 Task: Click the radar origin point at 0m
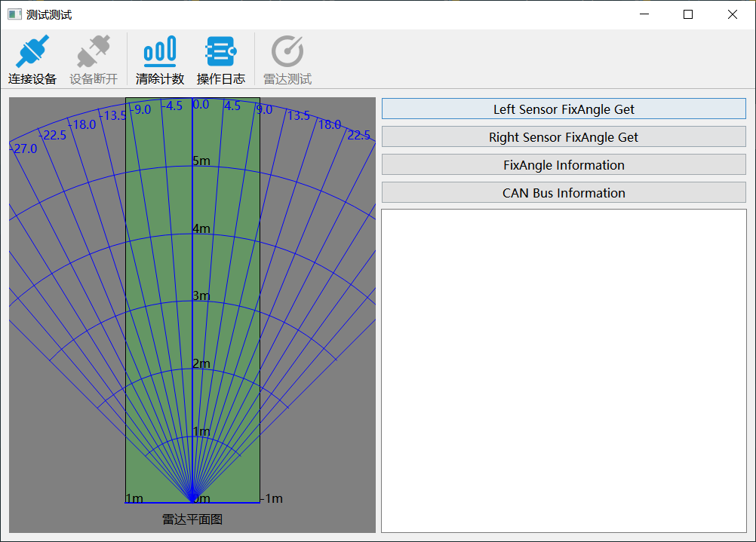(x=192, y=498)
